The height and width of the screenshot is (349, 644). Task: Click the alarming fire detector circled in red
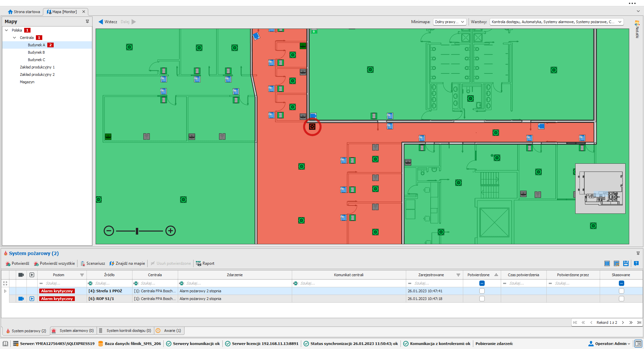(312, 127)
